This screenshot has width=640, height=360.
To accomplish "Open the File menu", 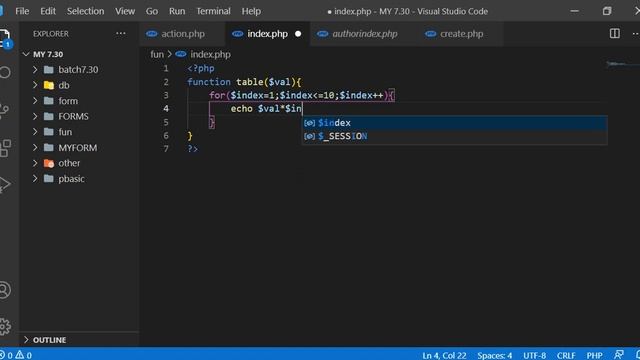I will (22, 11).
